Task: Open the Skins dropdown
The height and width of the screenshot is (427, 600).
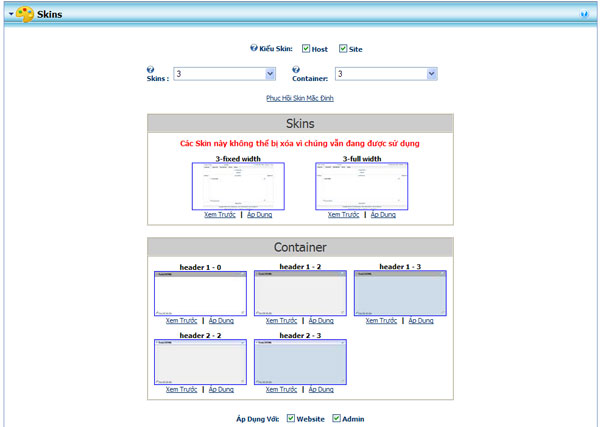Action: pos(225,74)
